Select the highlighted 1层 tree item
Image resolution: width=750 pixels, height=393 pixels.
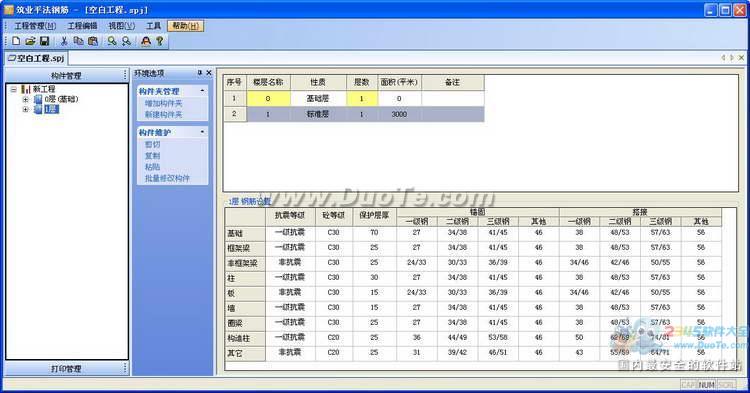[x=51, y=109]
